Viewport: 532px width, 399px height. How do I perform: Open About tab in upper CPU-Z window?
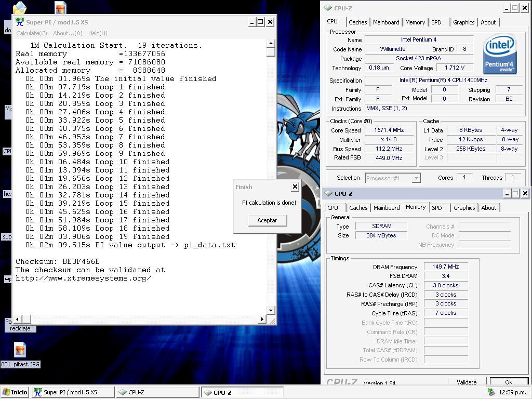[488, 22]
